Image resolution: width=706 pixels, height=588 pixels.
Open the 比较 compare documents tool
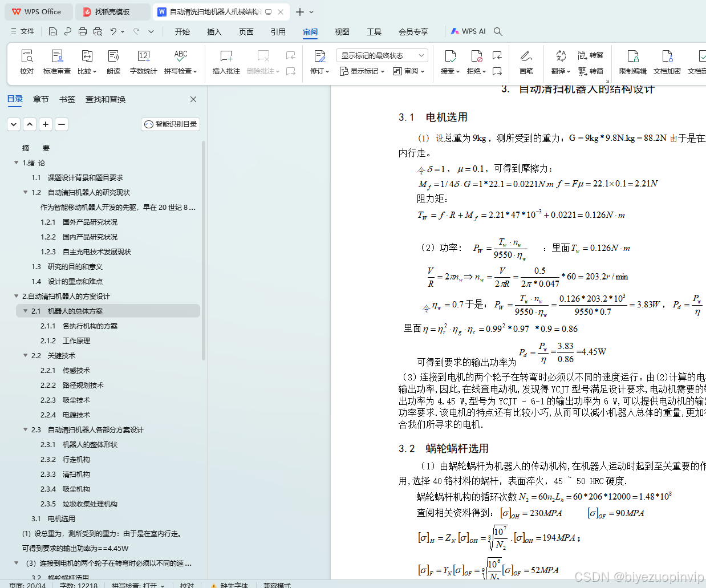87,62
